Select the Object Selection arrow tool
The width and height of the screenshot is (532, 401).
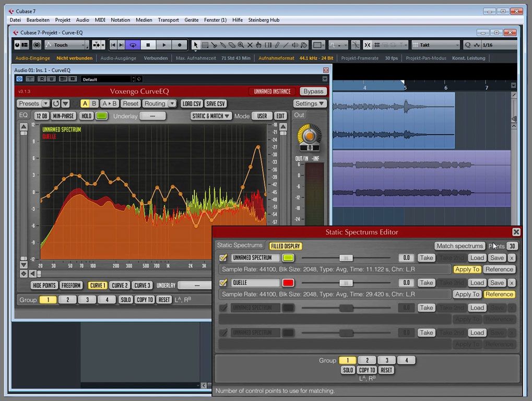(x=195, y=45)
